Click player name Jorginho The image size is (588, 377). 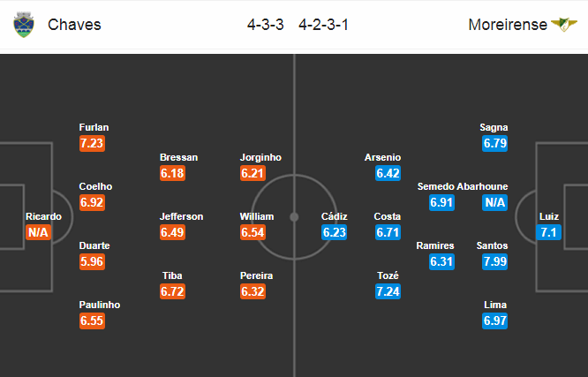pyautogui.click(x=260, y=157)
